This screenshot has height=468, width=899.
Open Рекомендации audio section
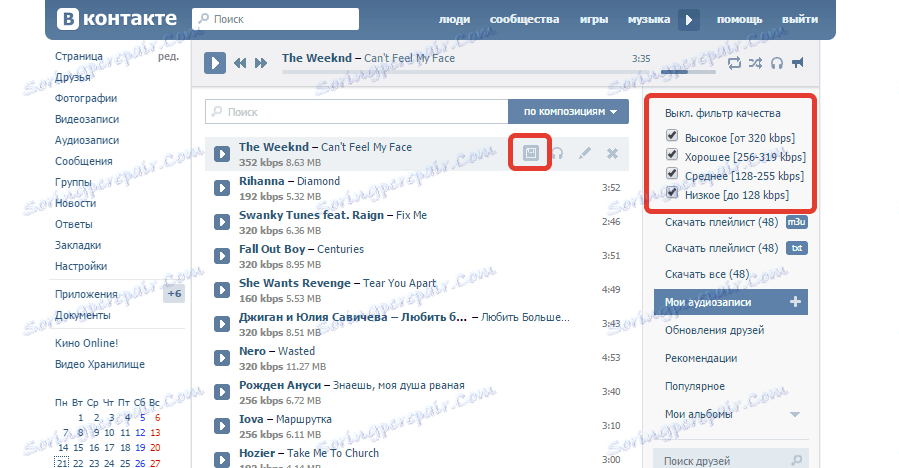701,358
